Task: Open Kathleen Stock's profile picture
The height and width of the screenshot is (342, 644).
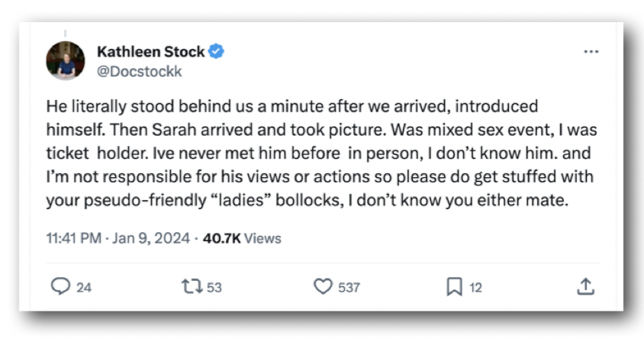Action: (x=66, y=61)
